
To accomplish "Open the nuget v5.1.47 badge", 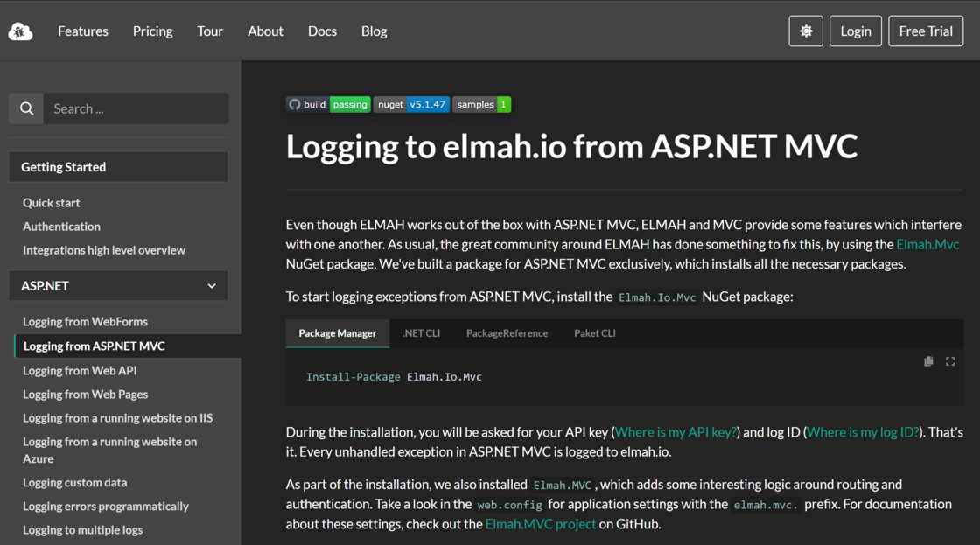I will click(x=411, y=104).
